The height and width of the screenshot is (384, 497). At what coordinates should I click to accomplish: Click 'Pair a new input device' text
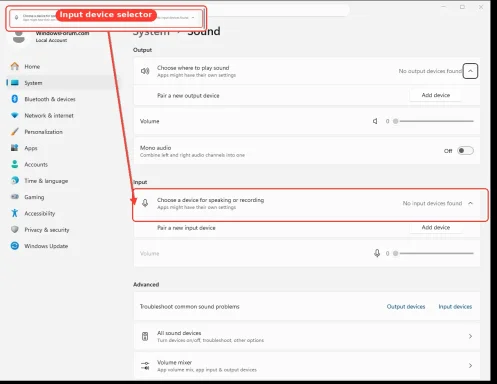186,228
